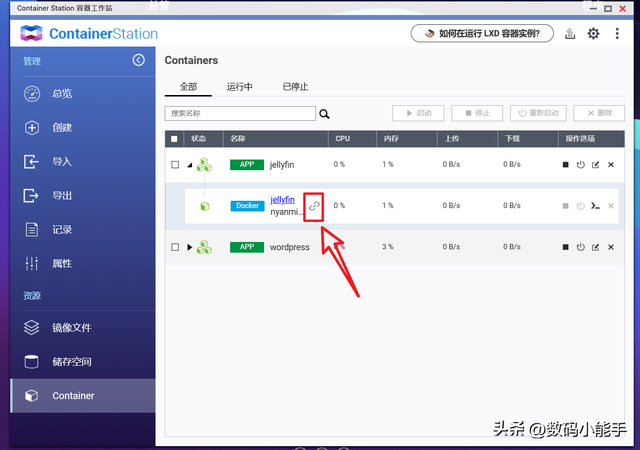640x450 pixels.
Task: Click the search magnifier icon
Action: click(x=324, y=114)
